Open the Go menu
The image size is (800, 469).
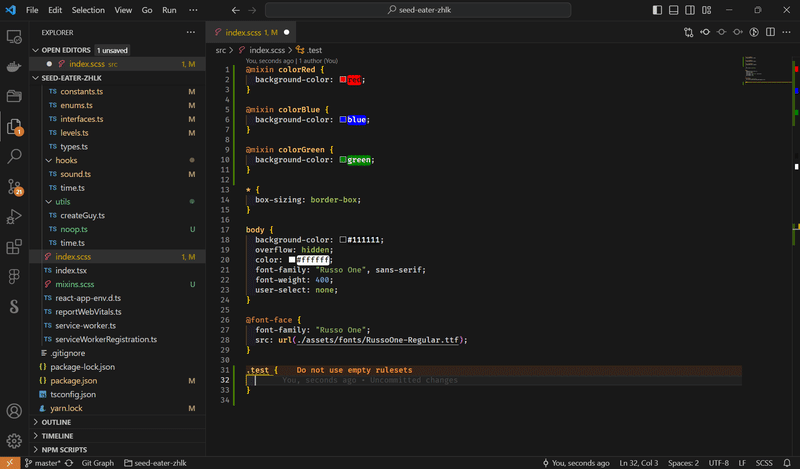click(x=147, y=10)
